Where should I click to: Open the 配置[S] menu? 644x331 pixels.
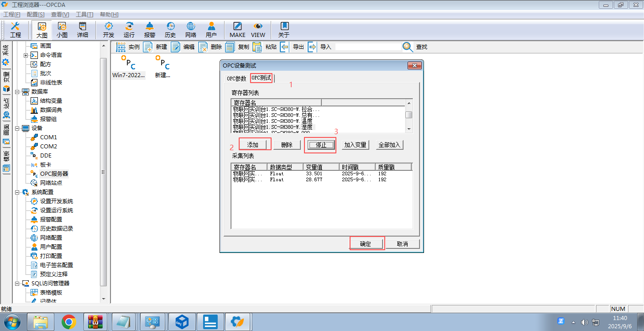36,15
